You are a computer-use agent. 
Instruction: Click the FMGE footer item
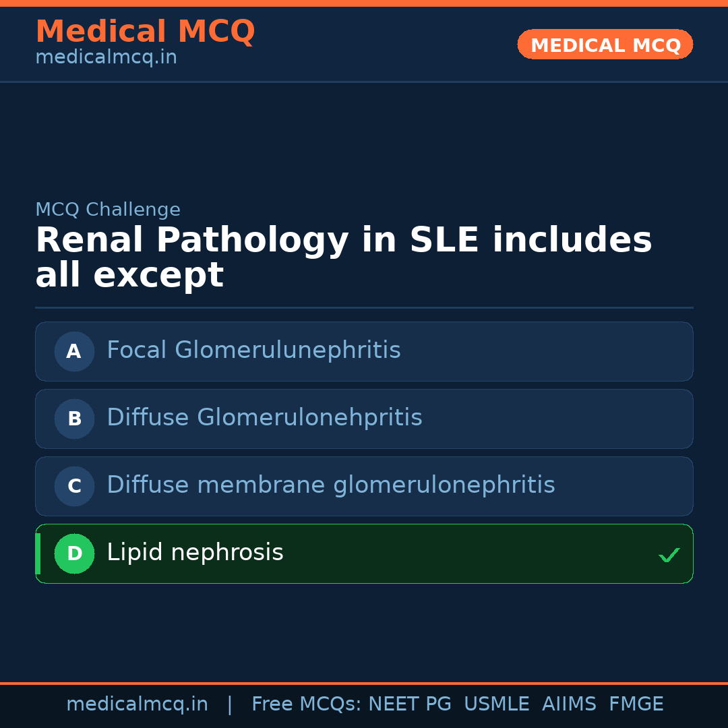click(636, 704)
